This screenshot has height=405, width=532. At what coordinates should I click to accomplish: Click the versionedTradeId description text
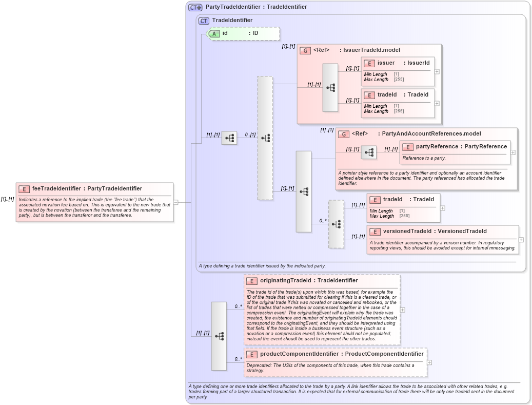(x=442, y=245)
